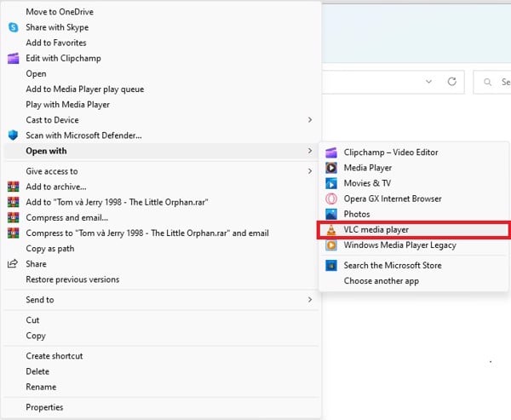Select Choose another app

click(x=382, y=281)
